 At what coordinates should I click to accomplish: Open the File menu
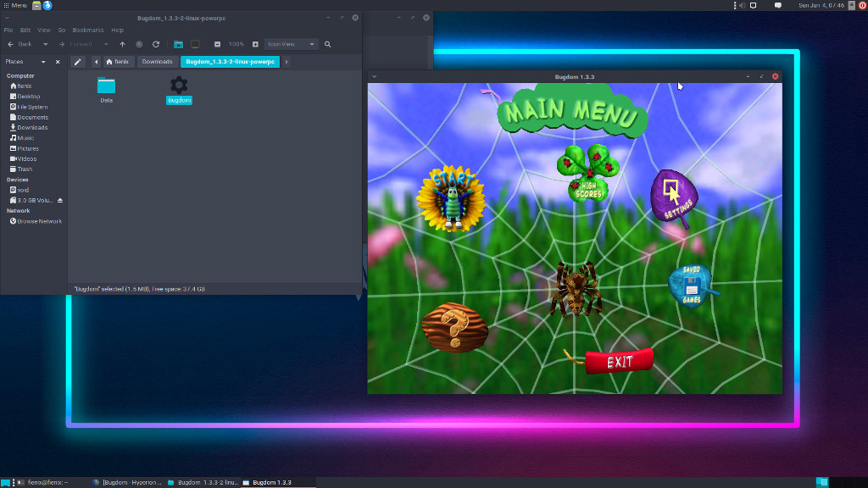click(8, 30)
